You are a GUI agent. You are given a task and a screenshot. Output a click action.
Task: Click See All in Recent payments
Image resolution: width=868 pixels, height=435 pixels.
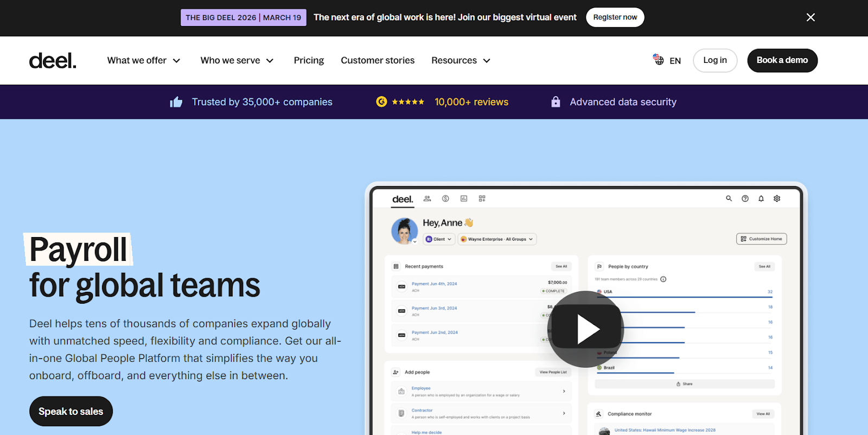click(561, 266)
